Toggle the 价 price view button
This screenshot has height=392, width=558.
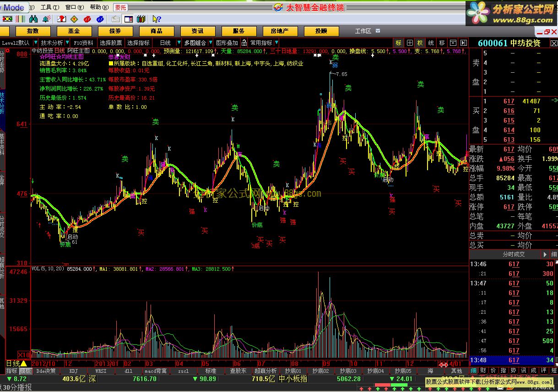pos(493,370)
